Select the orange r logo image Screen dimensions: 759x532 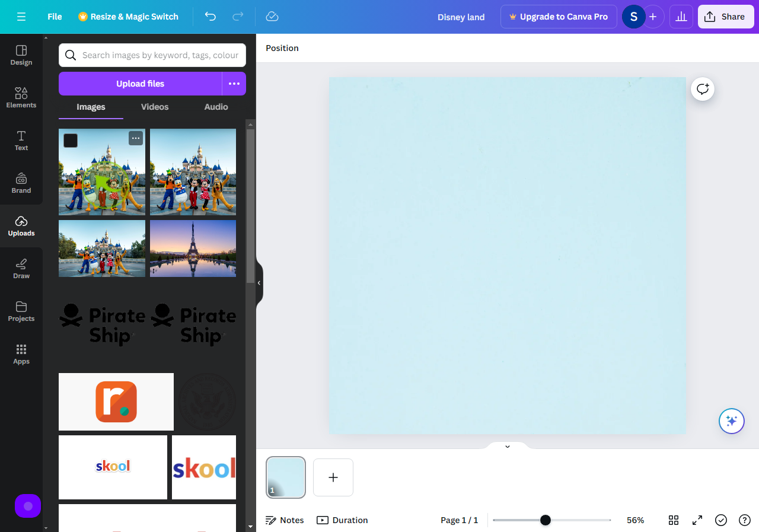coord(116,402)
